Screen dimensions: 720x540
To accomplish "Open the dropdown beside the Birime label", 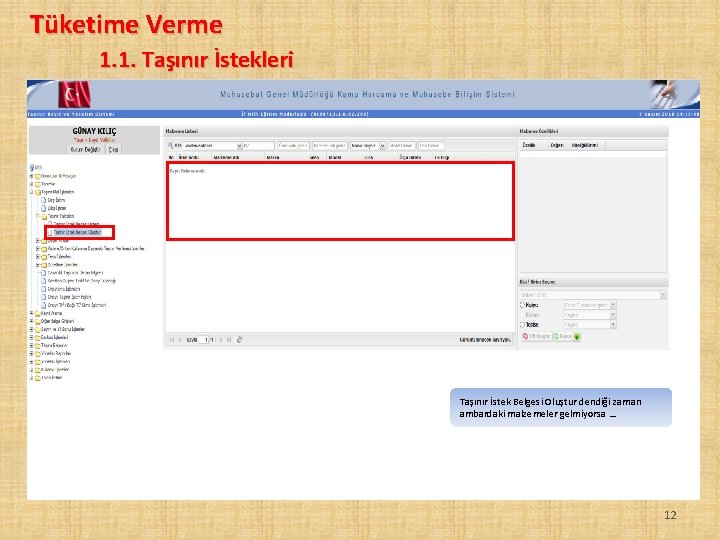I will [613, 315].
